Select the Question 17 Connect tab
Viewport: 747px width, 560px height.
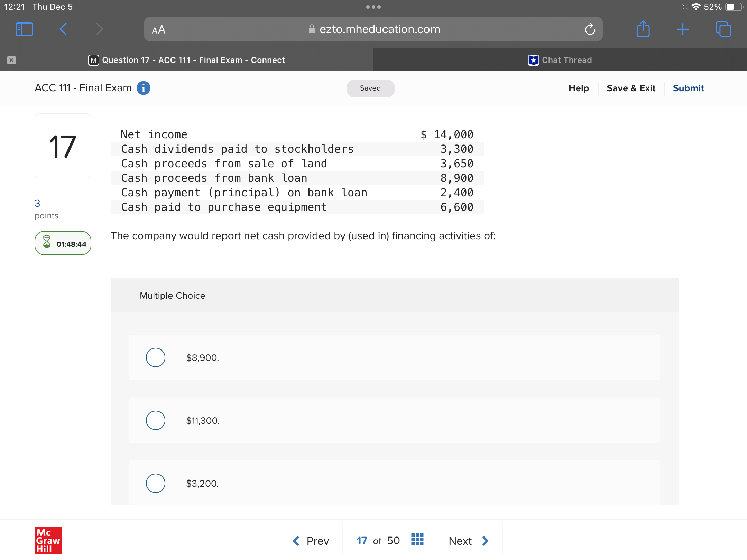click(187, 60)
